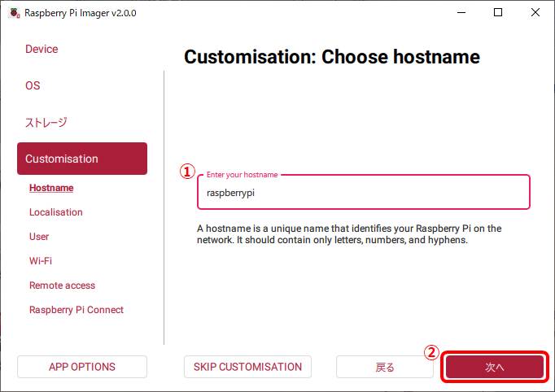Close the Raspberry Pi Imager window
The image size is (555, 392).
[535, 12]
